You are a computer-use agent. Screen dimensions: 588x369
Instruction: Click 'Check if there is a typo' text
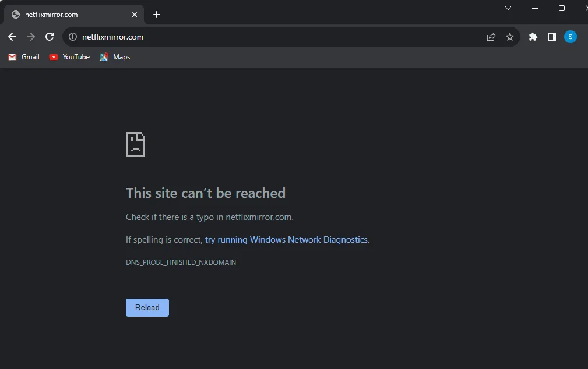210,217
